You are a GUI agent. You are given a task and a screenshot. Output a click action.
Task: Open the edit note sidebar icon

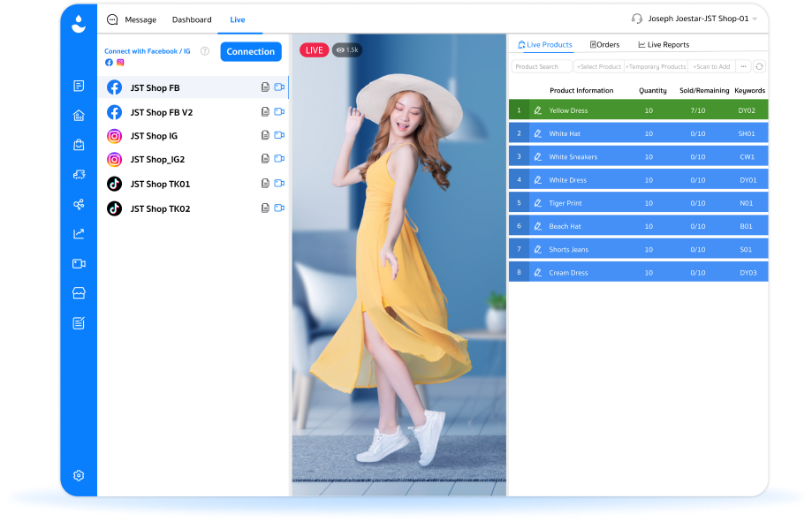[x=79, y=323]
